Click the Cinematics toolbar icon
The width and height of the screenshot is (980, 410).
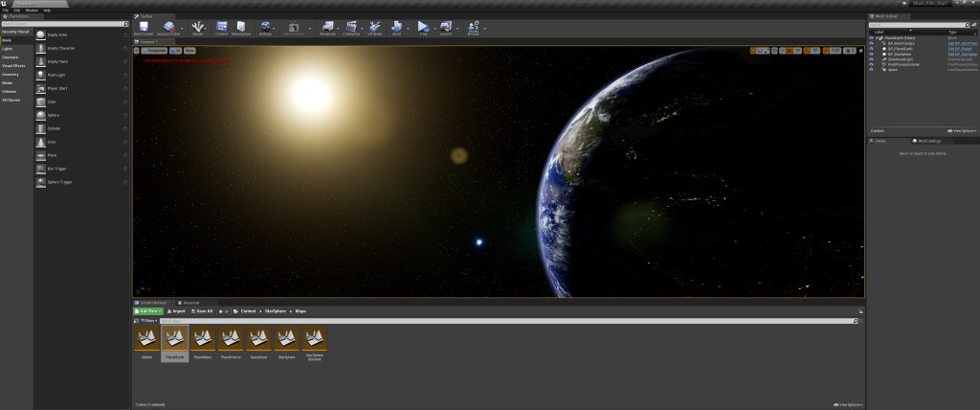tap(352, 28)
